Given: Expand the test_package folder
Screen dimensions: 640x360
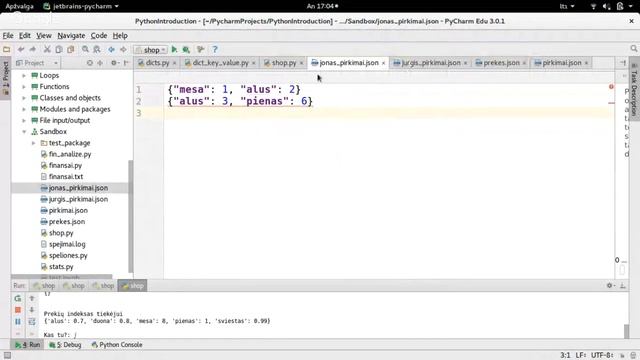Looking at the screenshot, I should (x=33, y=143).
